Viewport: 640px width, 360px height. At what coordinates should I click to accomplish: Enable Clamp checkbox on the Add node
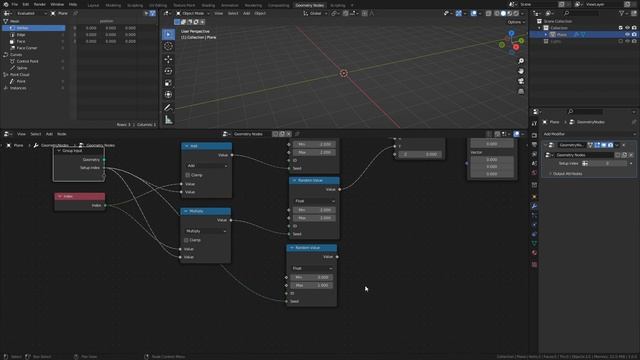(x=188, y=175)
